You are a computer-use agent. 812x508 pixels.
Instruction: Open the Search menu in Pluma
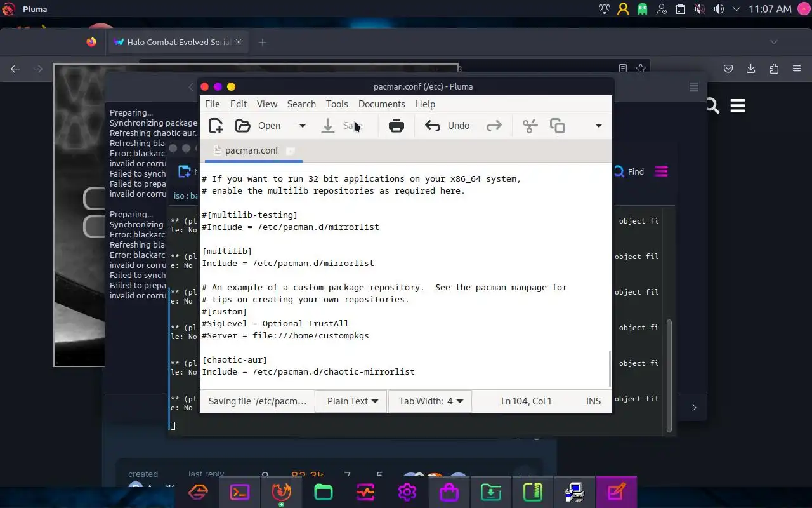pyautogui.click(x=301, y=104)
